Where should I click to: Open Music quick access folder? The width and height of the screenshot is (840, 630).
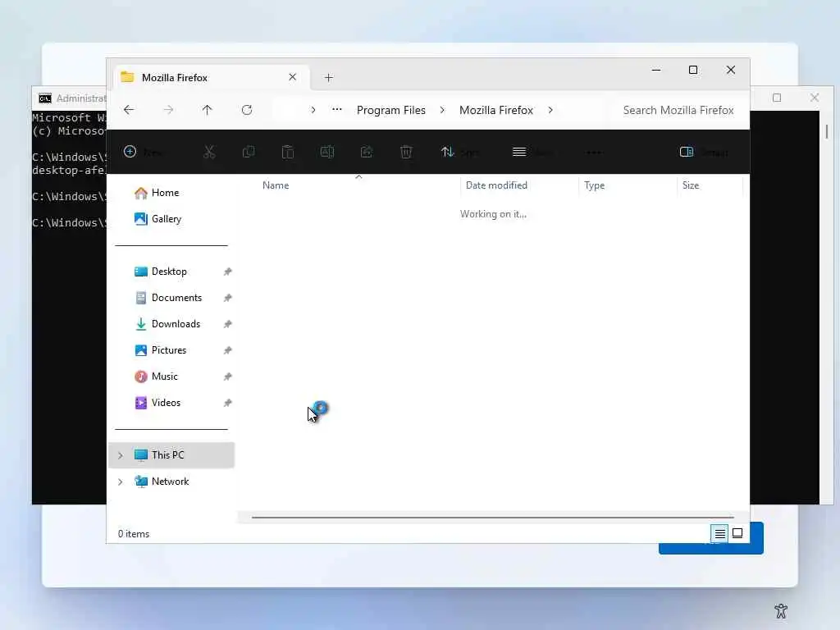(164, 377)
